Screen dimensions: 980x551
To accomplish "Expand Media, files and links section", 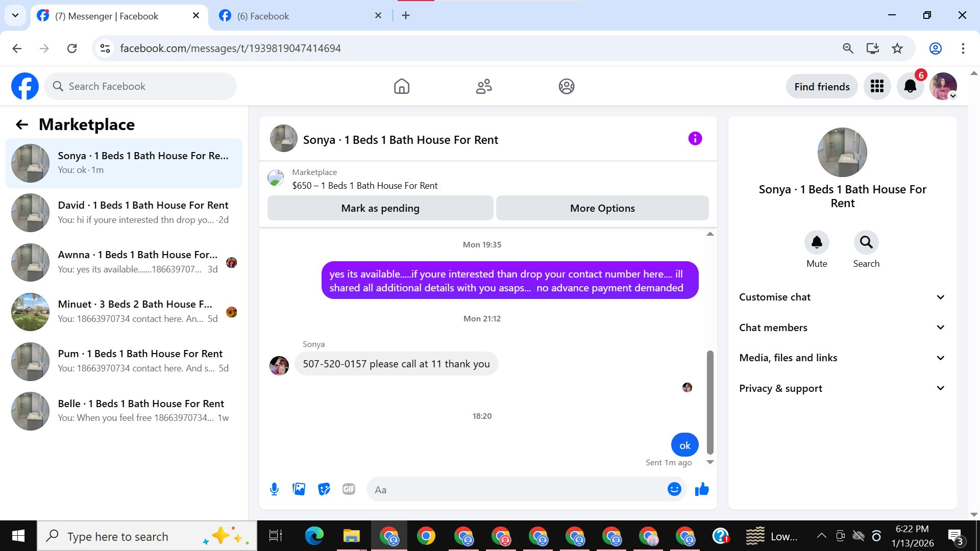I will coord(842,358).
